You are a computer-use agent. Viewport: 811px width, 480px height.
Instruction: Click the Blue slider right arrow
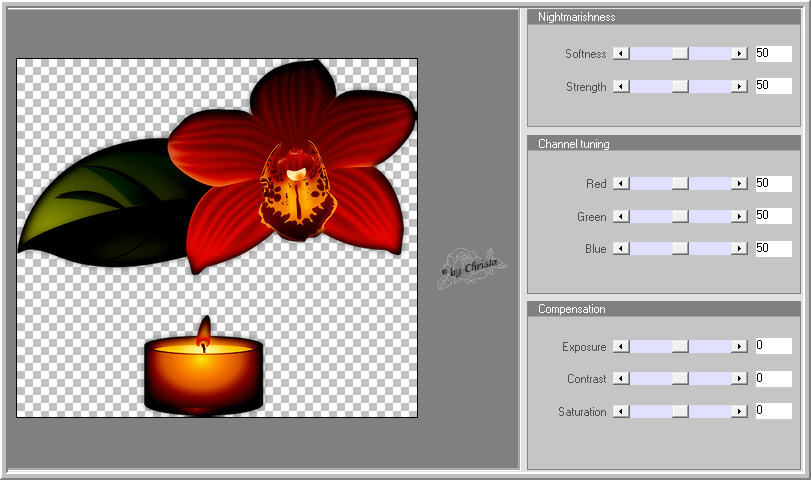[x=740, y=249]
